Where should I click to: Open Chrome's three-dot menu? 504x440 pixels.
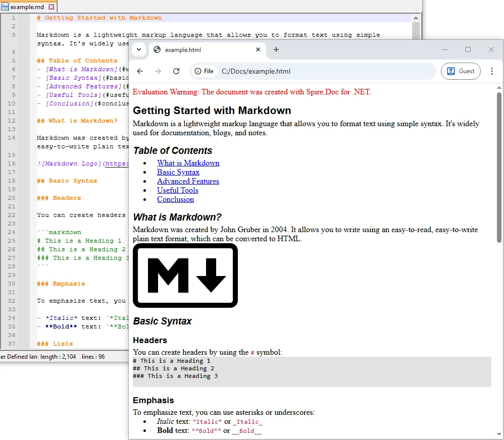pos(492,71)
